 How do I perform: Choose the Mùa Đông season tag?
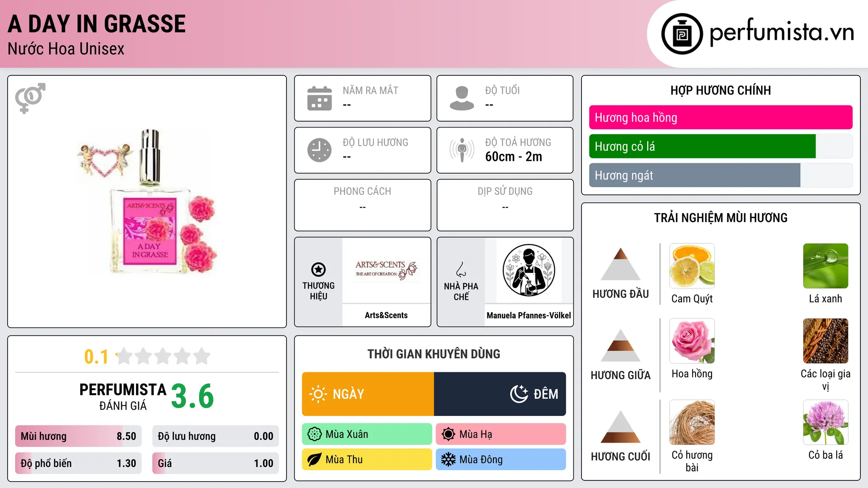coord(501,460)
